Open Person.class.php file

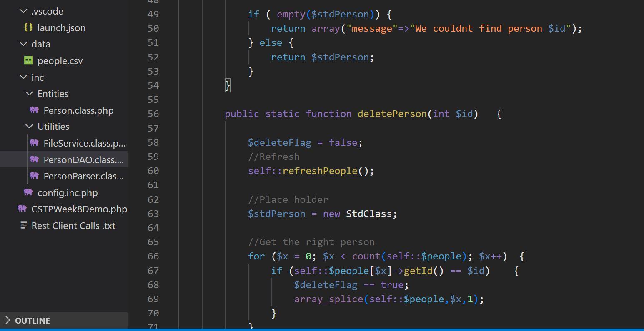[x=78, y=110]
